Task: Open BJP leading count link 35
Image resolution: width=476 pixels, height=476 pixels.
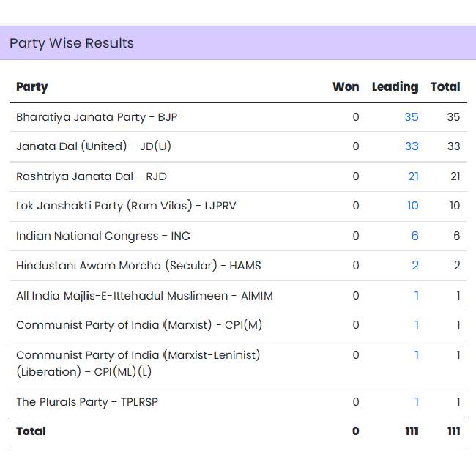Action: point(411,117)
